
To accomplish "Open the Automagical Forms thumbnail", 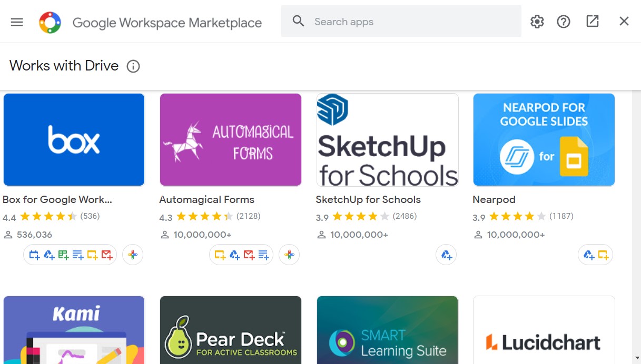I will [231, 140].
